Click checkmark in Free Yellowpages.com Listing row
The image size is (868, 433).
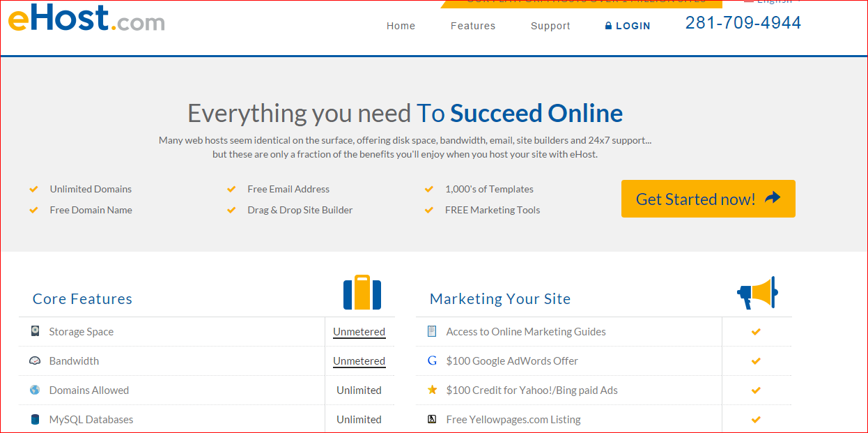click(756, 420)
